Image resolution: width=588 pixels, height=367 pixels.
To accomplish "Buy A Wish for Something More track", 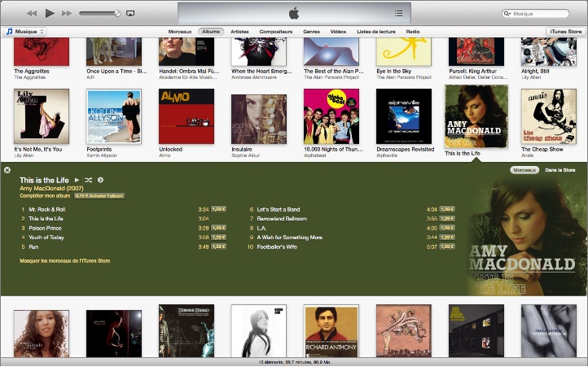I will click(x=447, y=238).
